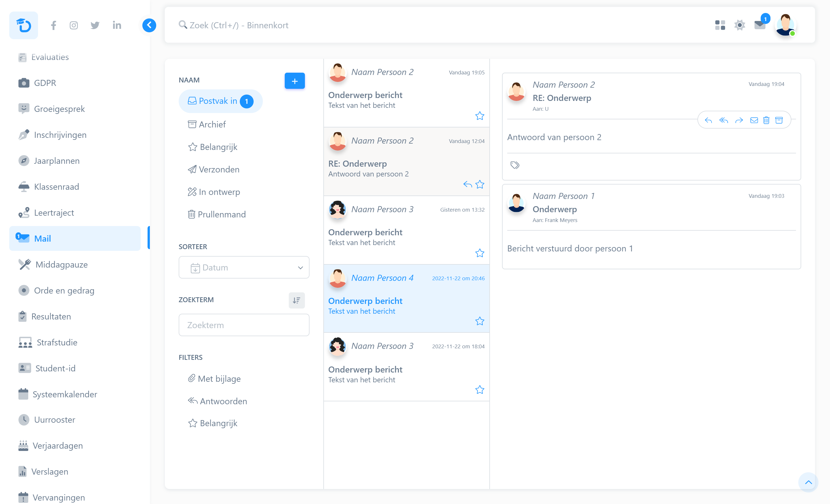Click the Zoekterm search input field

pos(244,325)
